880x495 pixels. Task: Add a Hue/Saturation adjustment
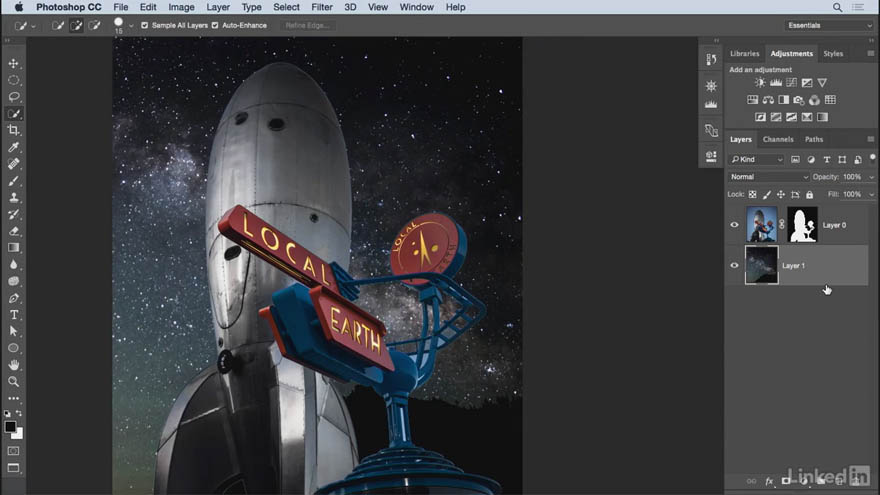tap(753, 100)
